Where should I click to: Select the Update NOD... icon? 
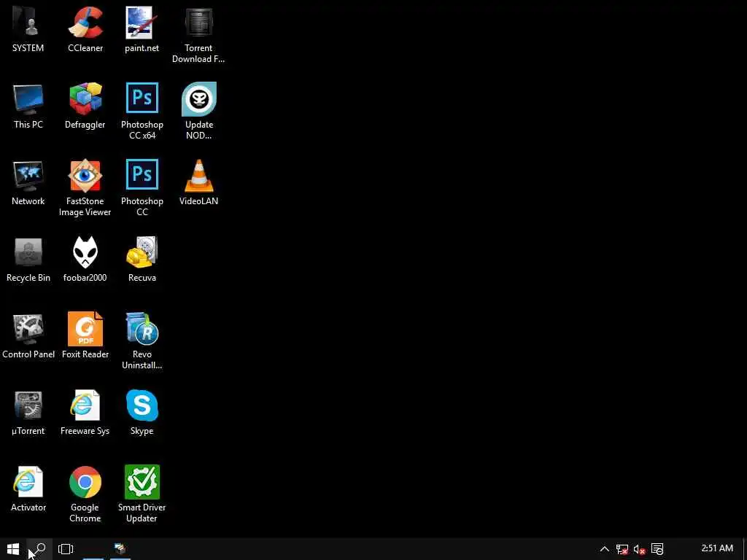coord(198,111)
